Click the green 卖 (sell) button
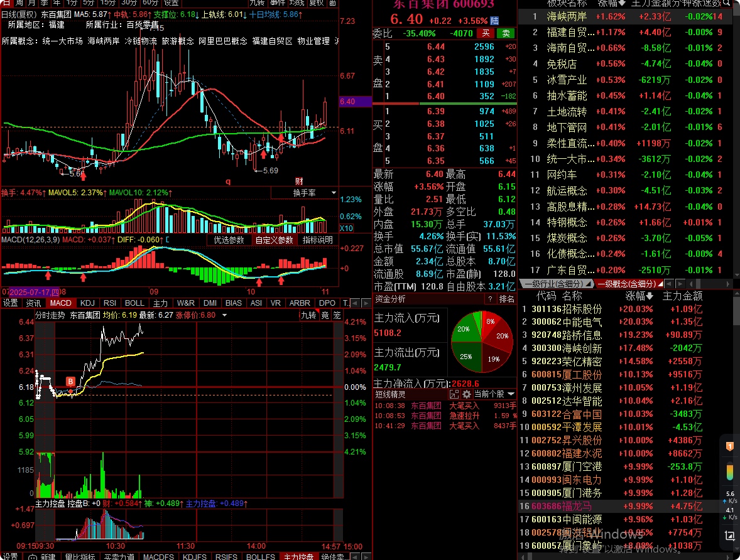 pos(506,33)
